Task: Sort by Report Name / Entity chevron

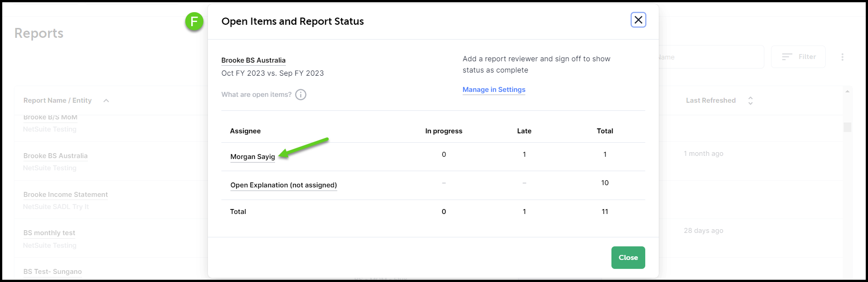Action: pyautogui.click(x=106, y=100)
